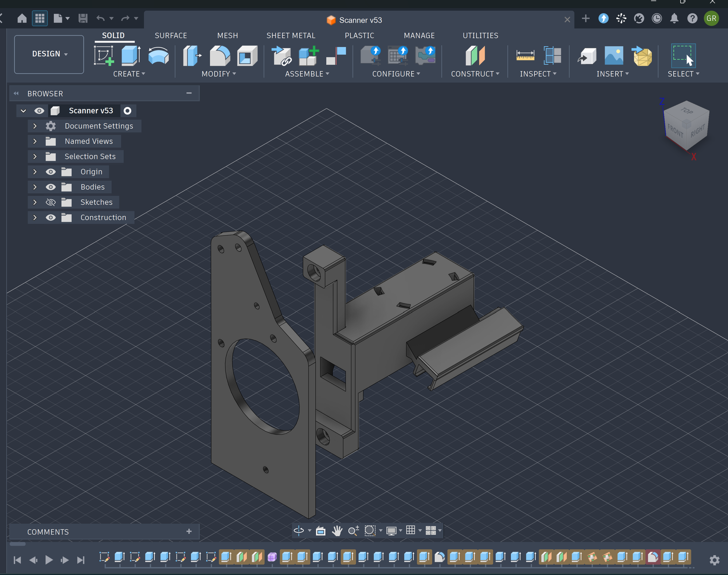Click first CONFIGURE tool icon

coord(370,56)
